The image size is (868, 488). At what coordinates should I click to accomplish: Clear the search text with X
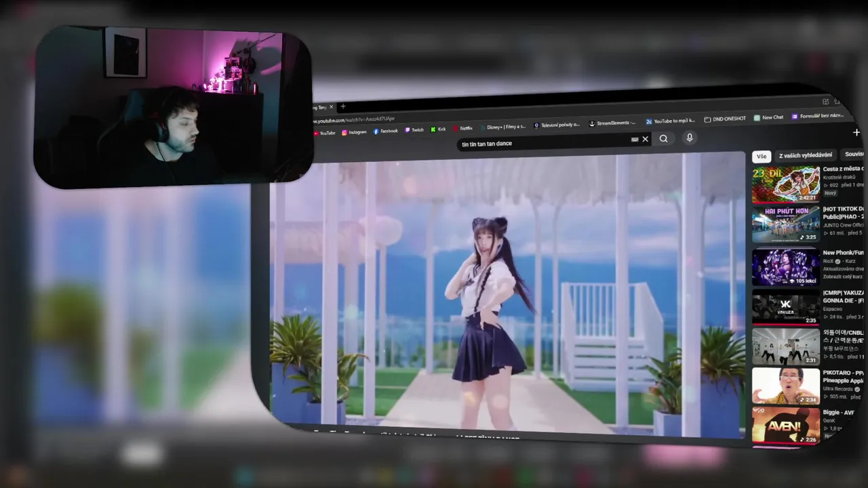(x=645, y=139)
